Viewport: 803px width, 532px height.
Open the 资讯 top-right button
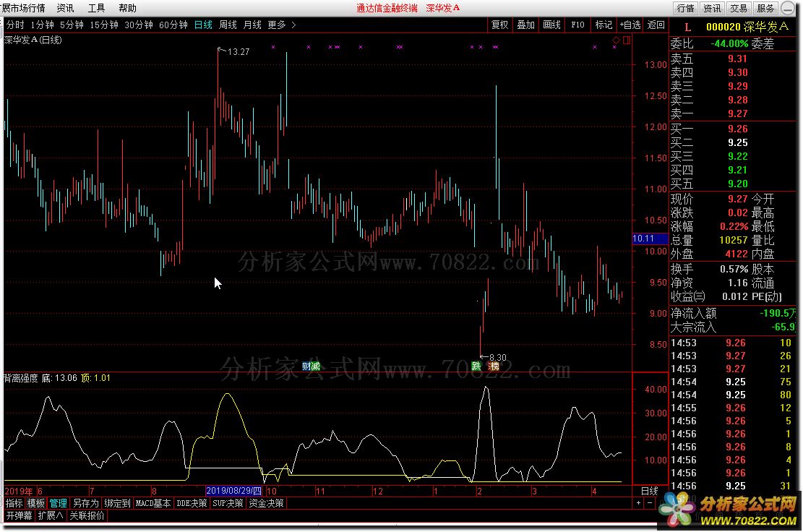(x=713, y=8)
